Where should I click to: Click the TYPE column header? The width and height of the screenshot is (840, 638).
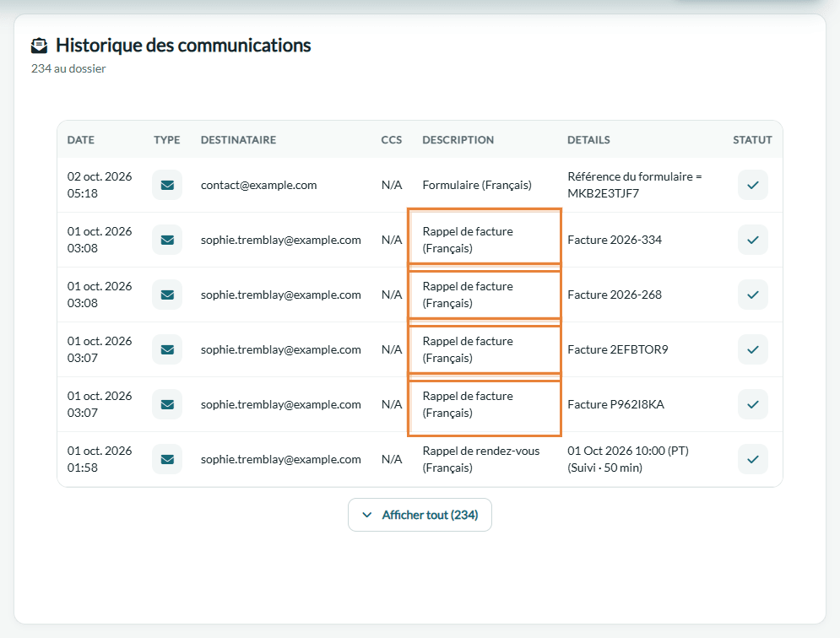[166, 140]
